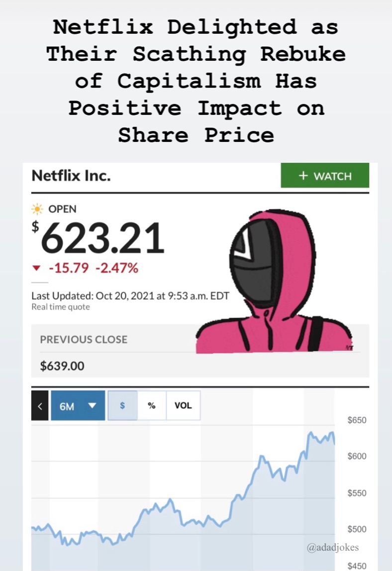Click the @adadjokes watermark
Screen dimensions: 392x571
(333, 547)
